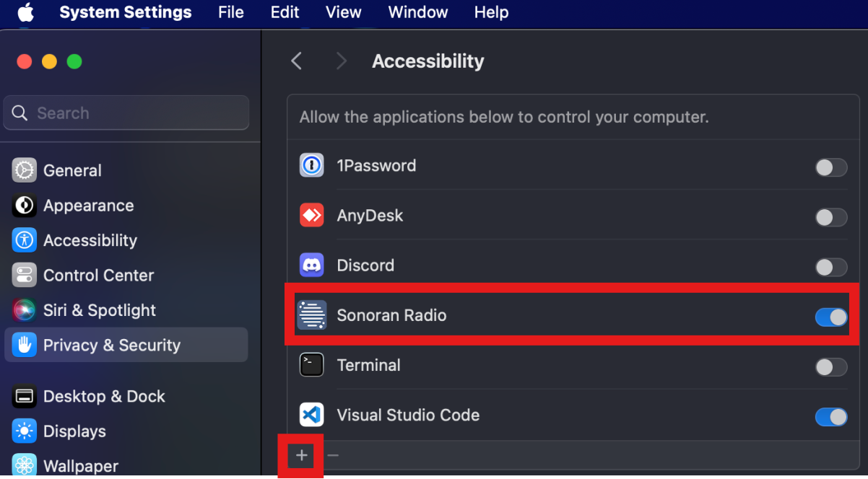Click the Accessibility pane title
This screenshot has height=479, width=868.
coord(428,61)
